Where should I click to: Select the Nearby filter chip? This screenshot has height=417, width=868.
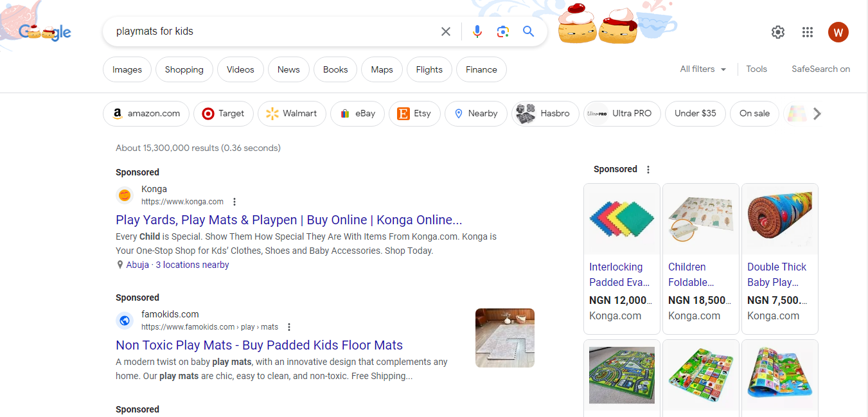(x=476, y=114)
